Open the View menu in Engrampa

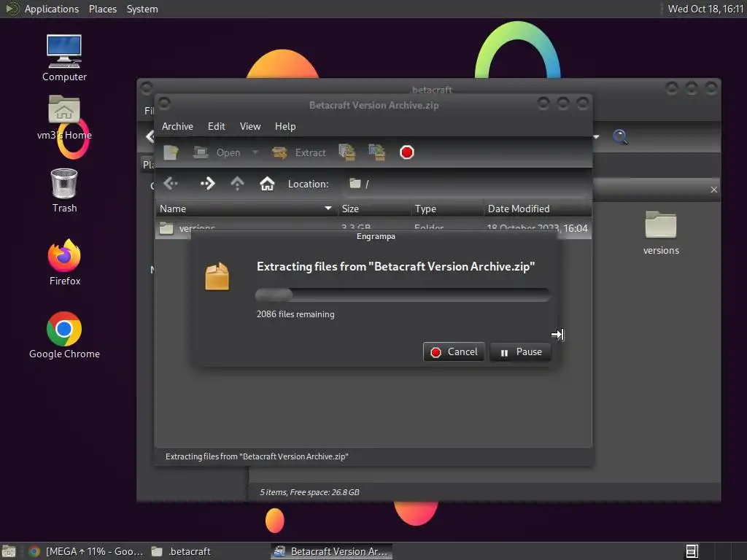[x=250, y=126]
